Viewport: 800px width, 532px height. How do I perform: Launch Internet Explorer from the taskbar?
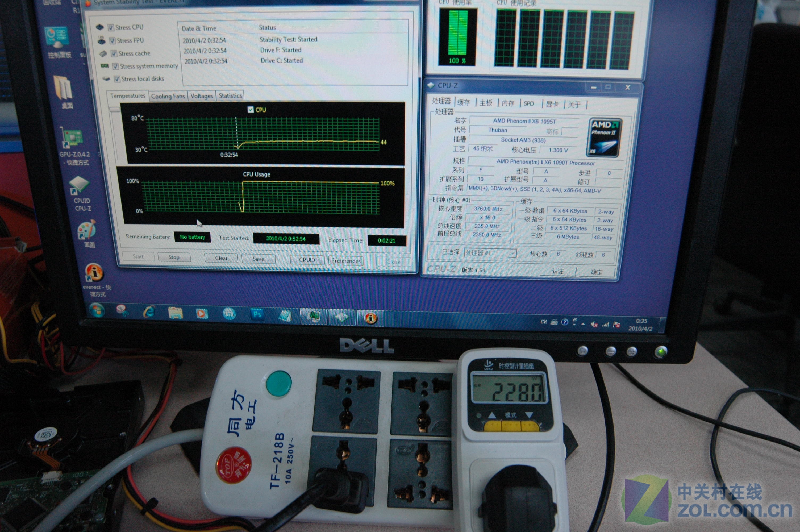149,312
